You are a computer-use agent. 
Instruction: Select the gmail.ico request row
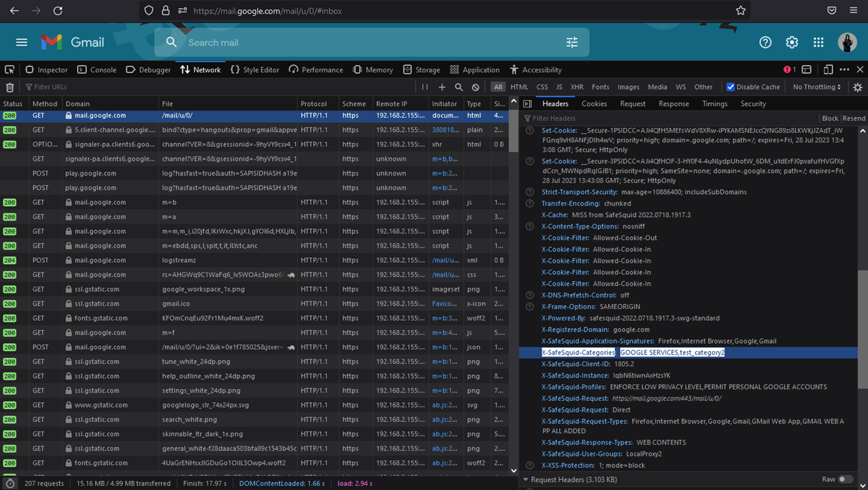[x=254, y=304]
